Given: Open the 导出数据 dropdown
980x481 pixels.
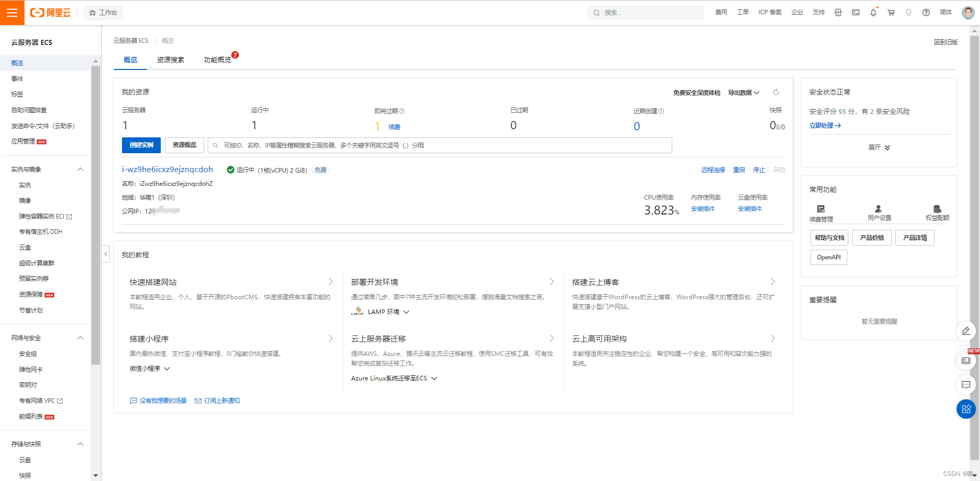Looking at the screenshot, I should [744, 92].
